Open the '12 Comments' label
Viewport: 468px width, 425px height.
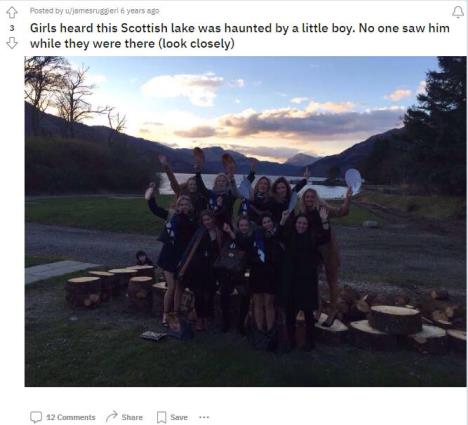[71, 417]
